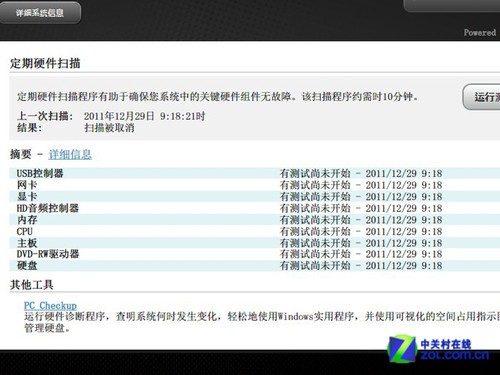Viewport: 500px width, 375px height.
Task: Click the 硬盘 row test status
Action: click(x=361, y=266)
